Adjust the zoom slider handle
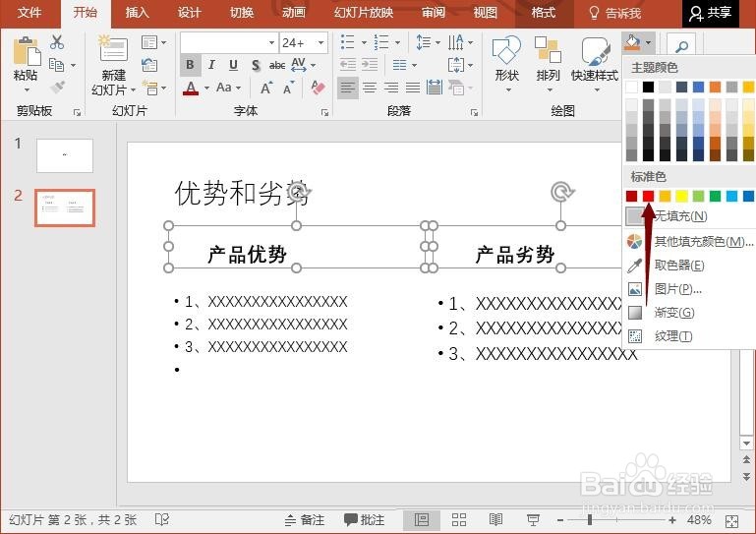This screenshot has width=756, height=534. [x=590, y=519]
